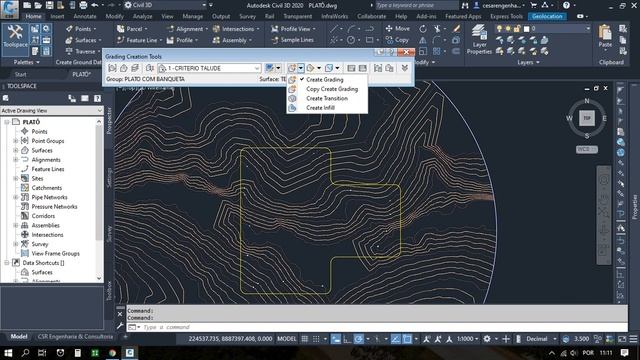Open the Alignment ribbon button
Viewport: 640px width, 360px height.
(187, 29)
